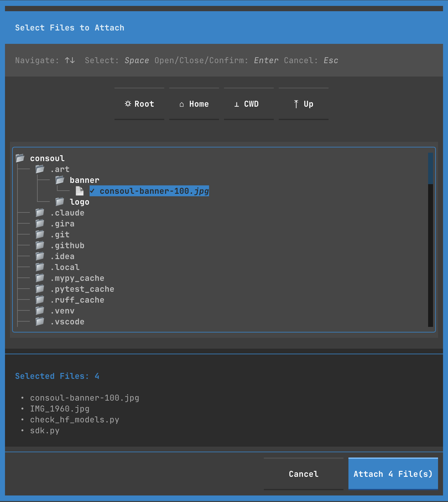Navigate to CWD location
Screen dimensions: 448x502
(249, 104)
